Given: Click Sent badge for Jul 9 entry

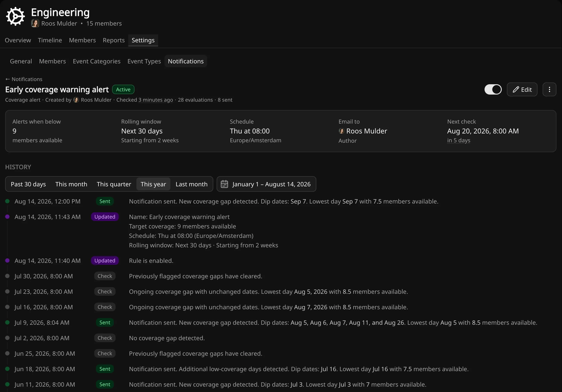Looking at the screenshot, I should click(105, 323).
